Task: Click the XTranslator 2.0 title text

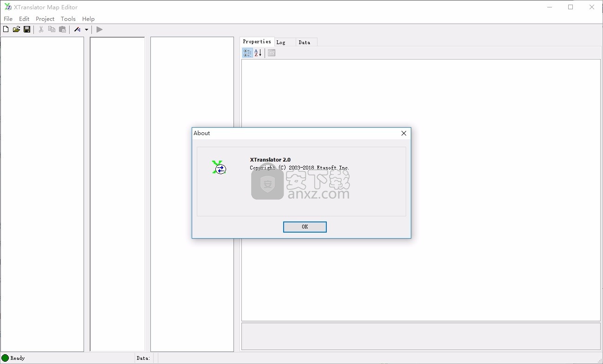Action: point(270,160)
